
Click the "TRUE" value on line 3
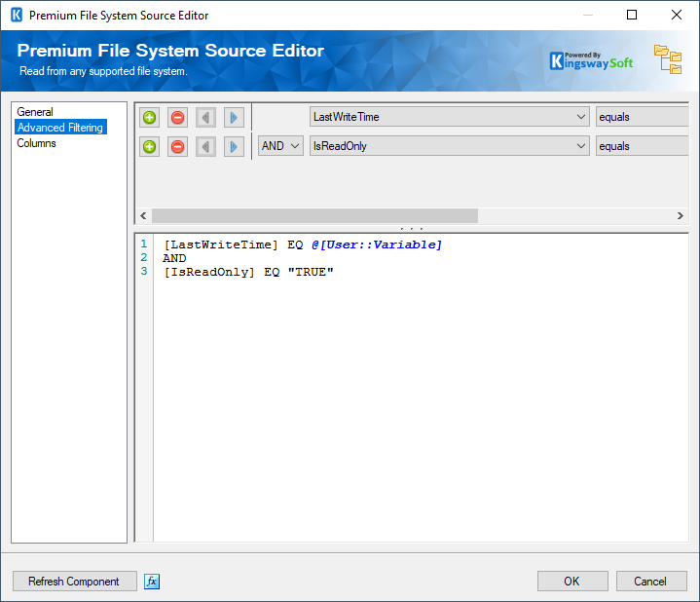311,272
